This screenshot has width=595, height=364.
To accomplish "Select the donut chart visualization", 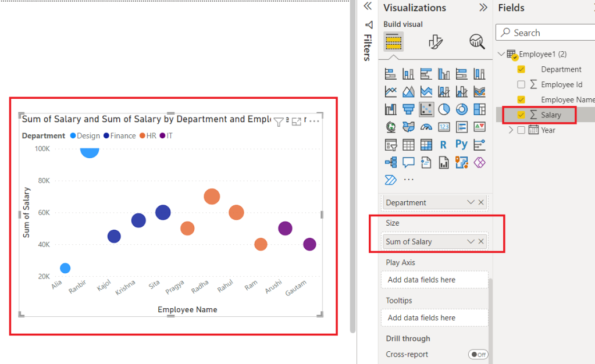I will point(461,108).
